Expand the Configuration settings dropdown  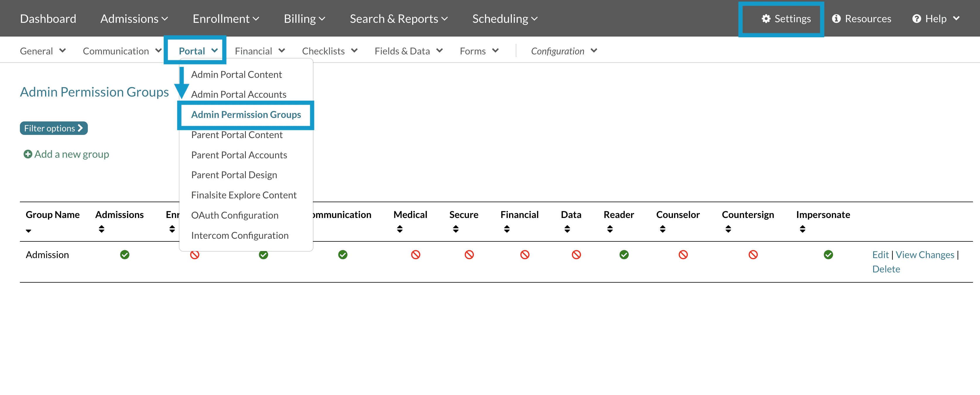(563, 51)
